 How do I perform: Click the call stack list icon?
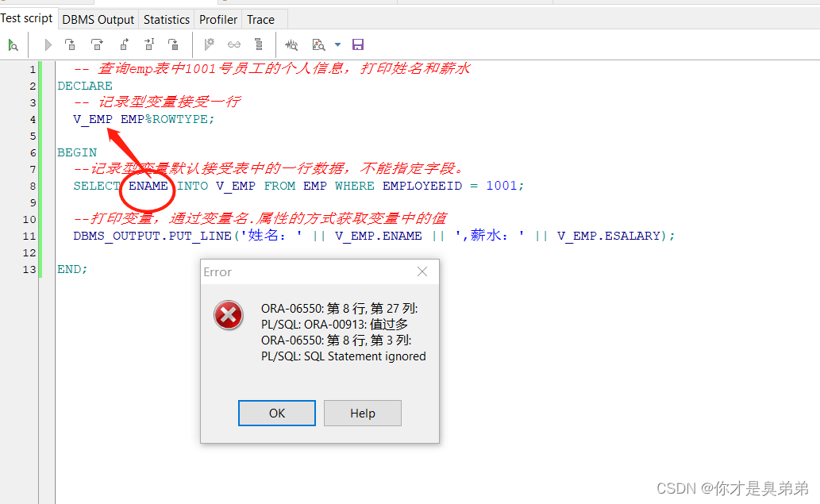click(259, 45)
